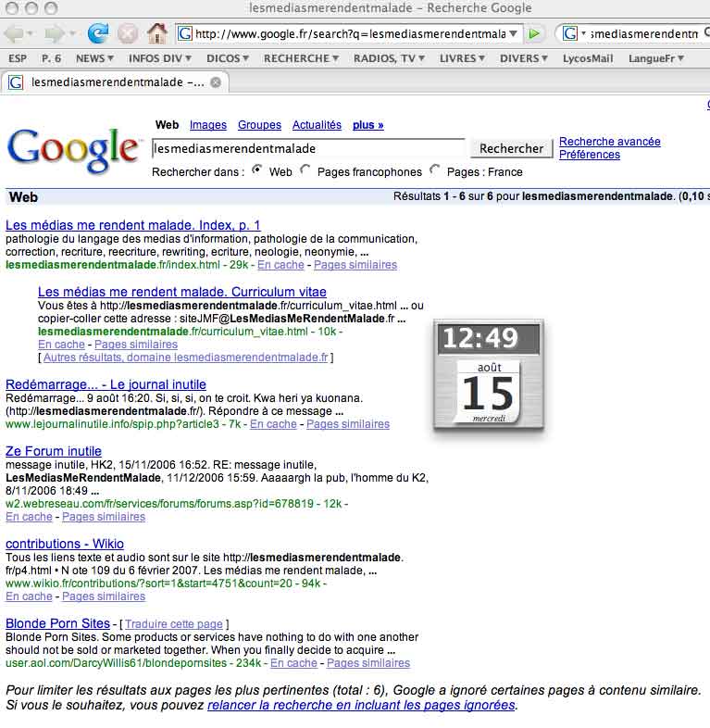This screenshot has height=728, width=710.
Task: Go forward with the forward arrow
Action: click(55, 33)
